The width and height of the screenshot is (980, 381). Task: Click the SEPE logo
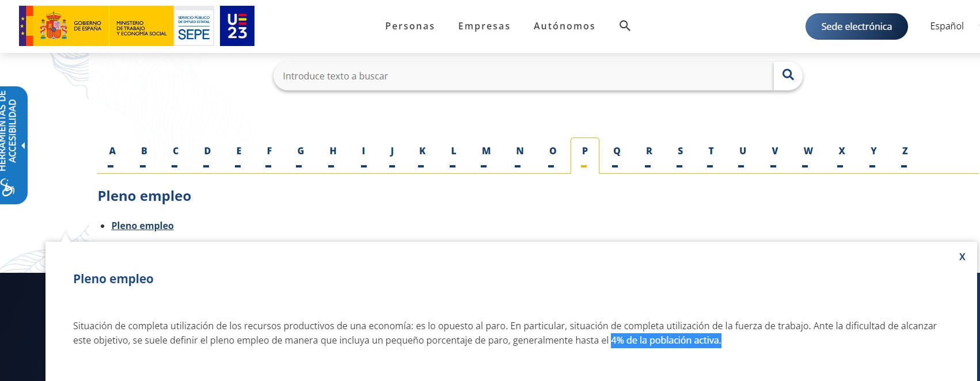(194, 26)
